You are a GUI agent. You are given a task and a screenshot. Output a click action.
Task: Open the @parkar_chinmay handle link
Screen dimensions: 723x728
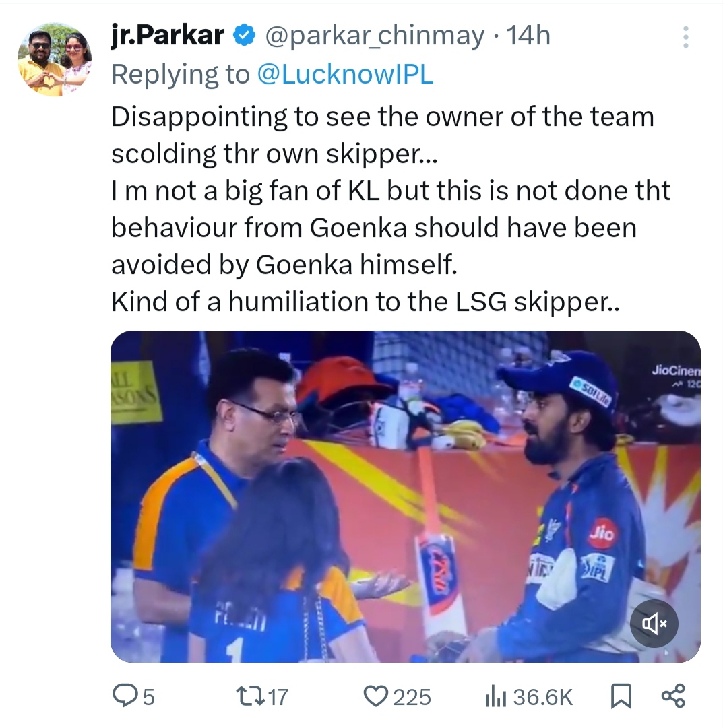coord(376,36)
